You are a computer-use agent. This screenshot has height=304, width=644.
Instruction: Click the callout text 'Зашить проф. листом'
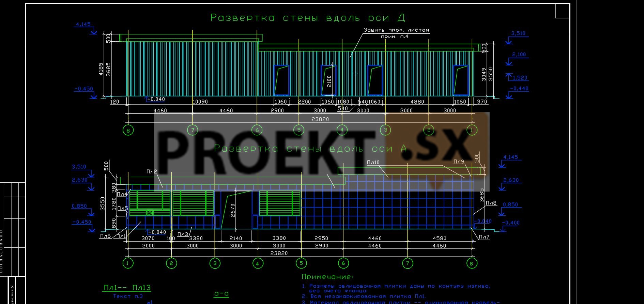396,30
